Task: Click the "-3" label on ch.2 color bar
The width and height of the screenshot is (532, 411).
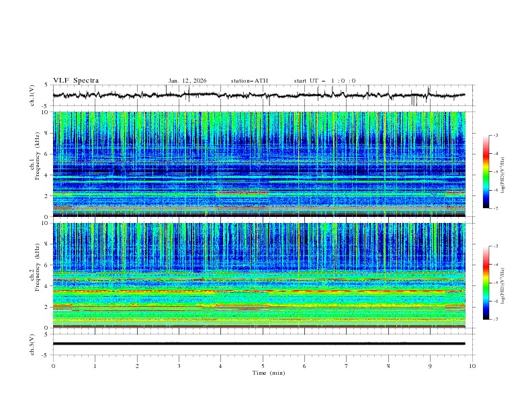Action: 496,246
